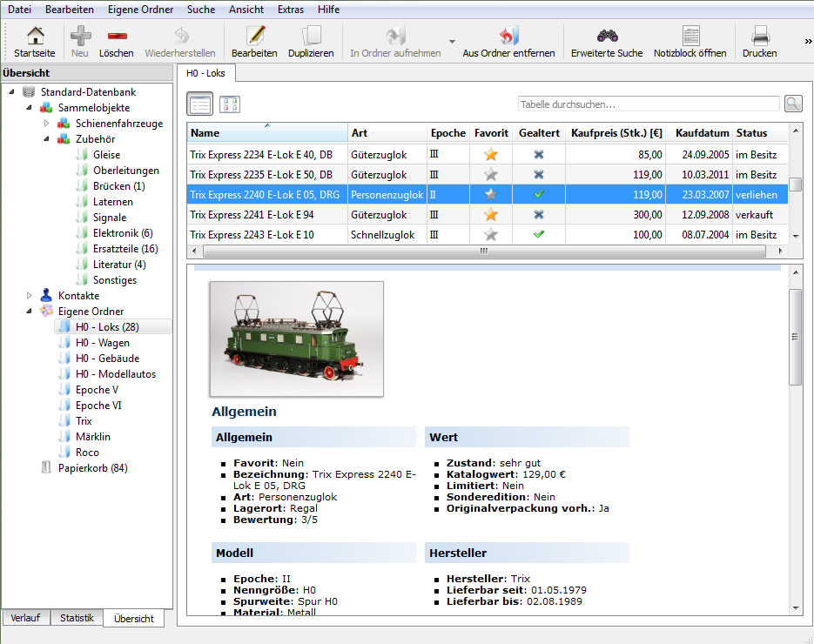Viewport: 814px width, 644px height.
Task: Click the table search magnifier button
Action: (793, 104)
